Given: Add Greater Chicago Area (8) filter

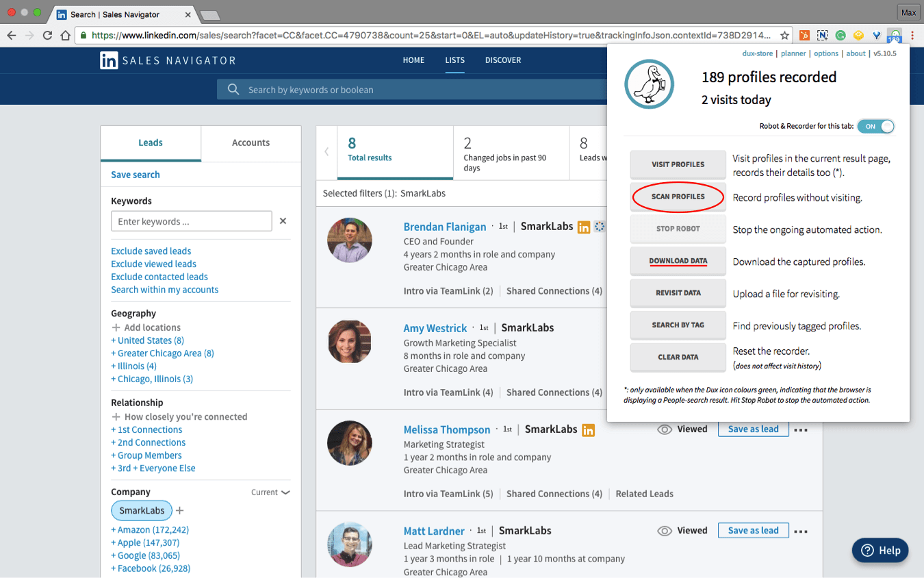Looking at the screenshot, I should (x=163, y=353).
